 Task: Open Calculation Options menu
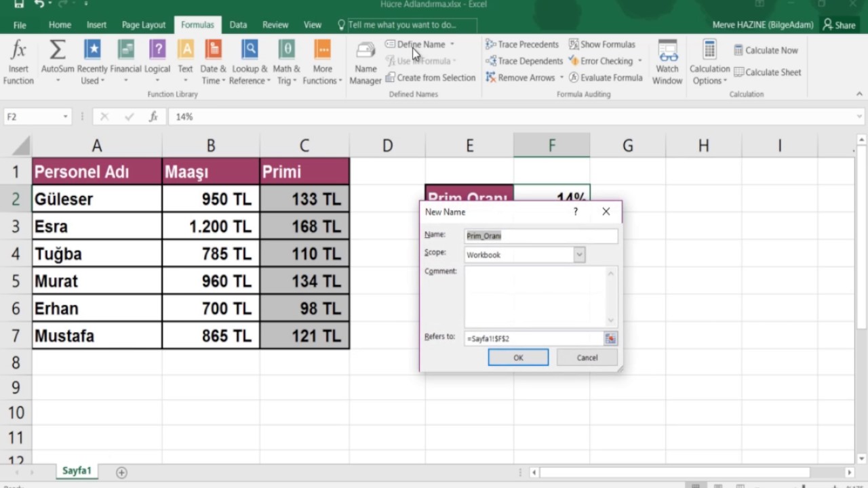click(x=709, y=63)
